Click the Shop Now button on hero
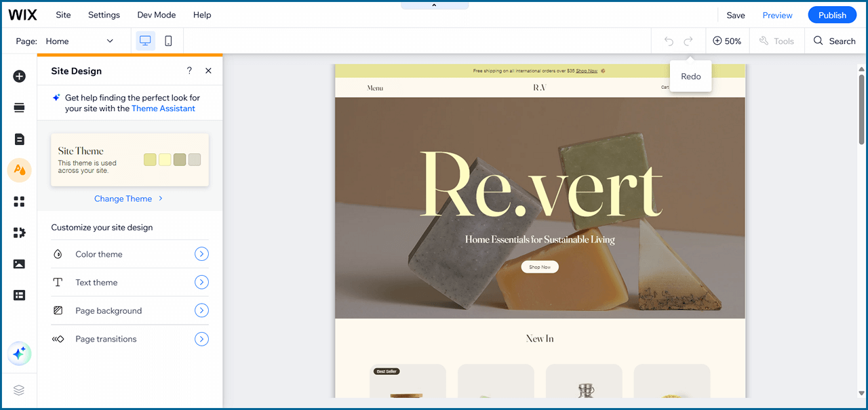The height and width of the screenshot is (410, 868). 540,267
